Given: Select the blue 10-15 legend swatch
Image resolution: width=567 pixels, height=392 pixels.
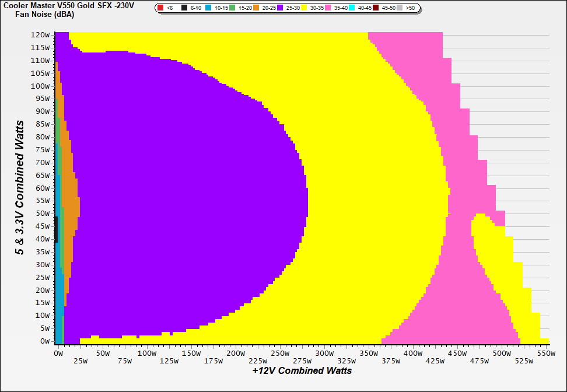Looking at the screenshot, I should pos(208,8).
